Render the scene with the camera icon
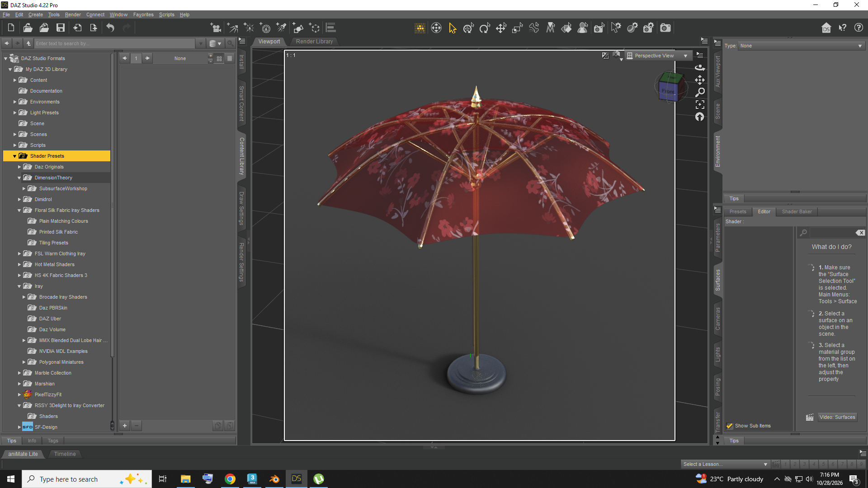The width and height of the screenshot is (868, 488). coord(665,28)
